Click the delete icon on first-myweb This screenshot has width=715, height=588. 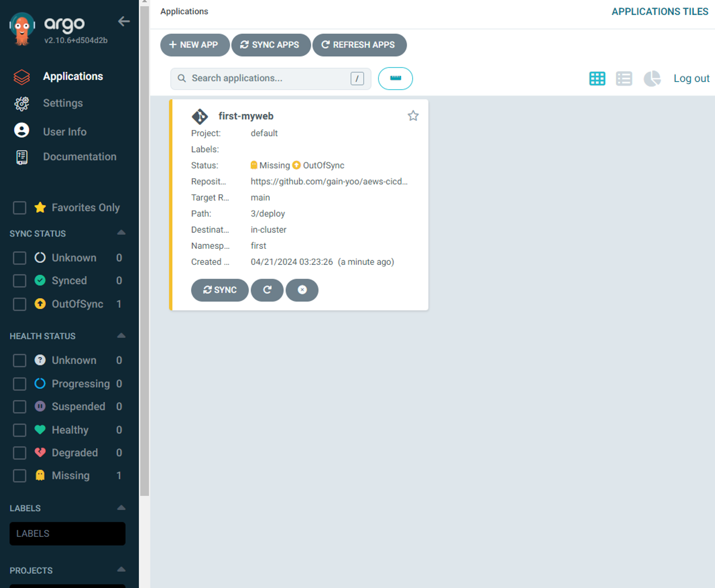point(302,290)
